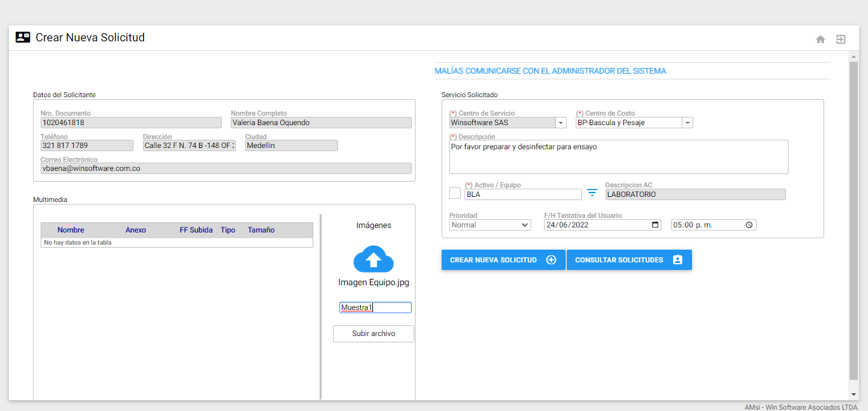Toggle the checkbox next to Activo / Equipo
This screenshot has width=868, height=411.
pyautogui.click(x=455, y=193)
